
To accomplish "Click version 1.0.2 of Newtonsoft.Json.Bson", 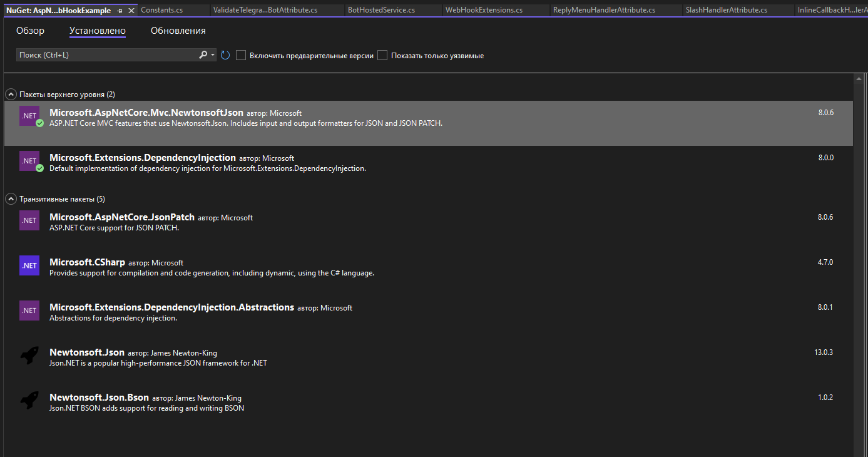I will [x=826, y=398].
